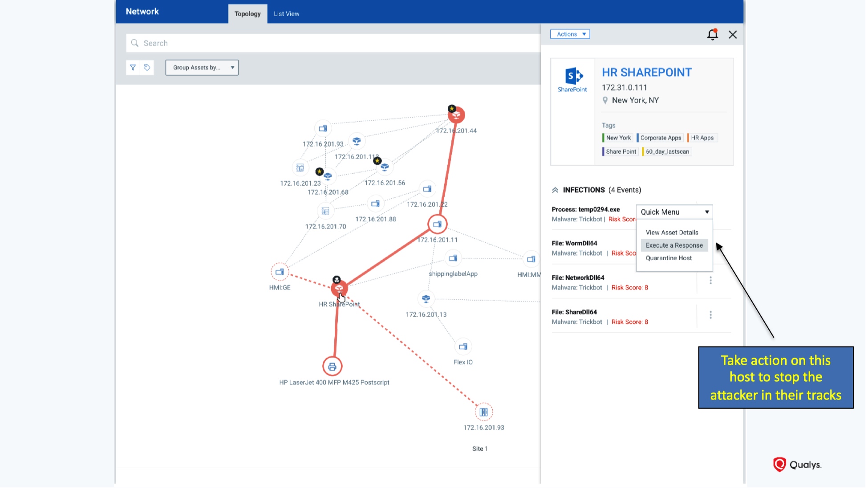Select the 172.16.201.68 starred node
The height and width of the screenshot is (490, 868).
coord(328,176)
